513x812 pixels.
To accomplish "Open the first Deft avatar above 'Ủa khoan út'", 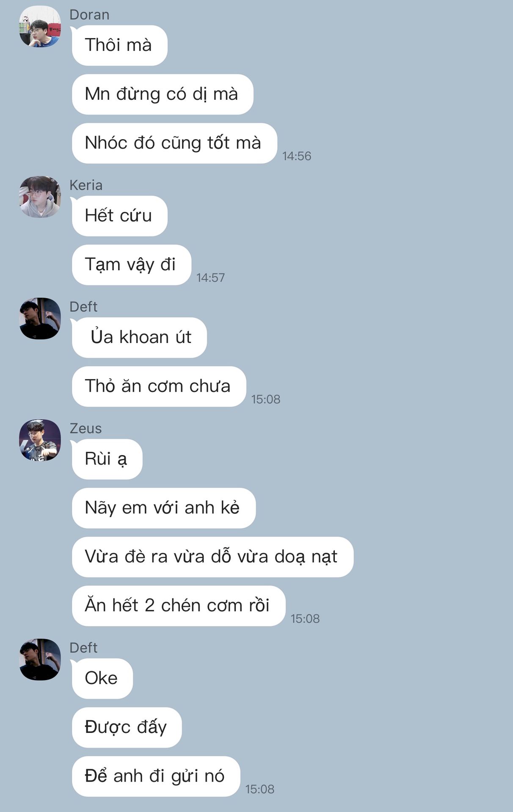I will click(40, 318).
